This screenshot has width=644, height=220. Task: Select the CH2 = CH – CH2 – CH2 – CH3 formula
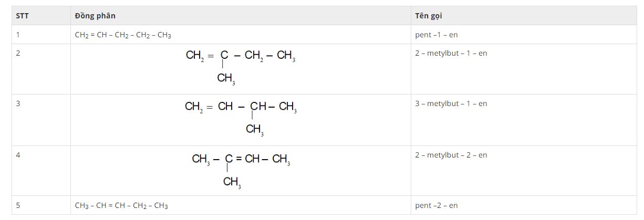pos(123,35)
